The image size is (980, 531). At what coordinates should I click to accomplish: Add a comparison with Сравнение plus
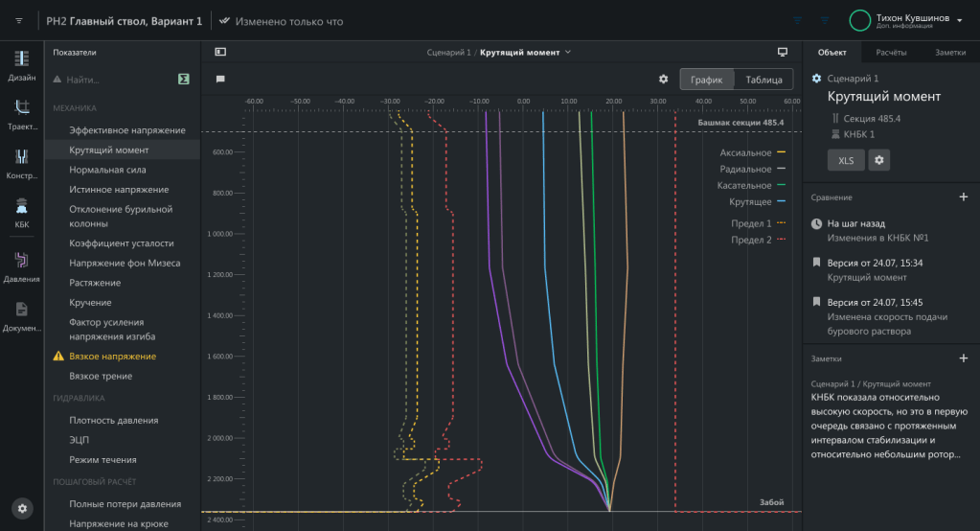coord(964,196)
